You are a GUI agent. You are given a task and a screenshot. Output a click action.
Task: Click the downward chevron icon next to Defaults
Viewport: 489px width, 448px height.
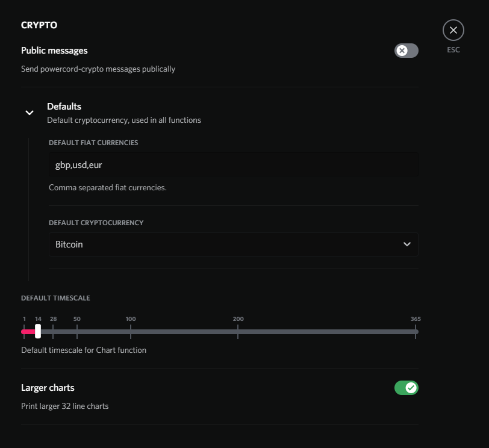29,113
